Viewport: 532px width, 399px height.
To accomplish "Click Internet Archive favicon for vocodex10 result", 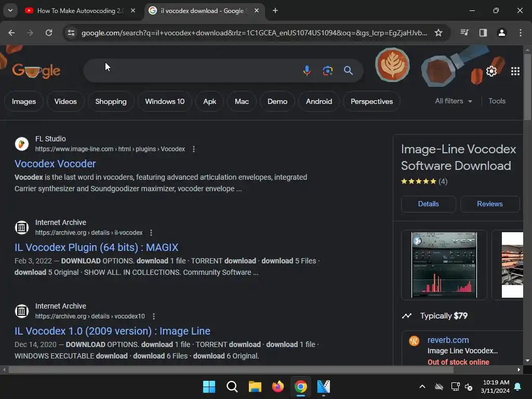I will click(22, 311).
